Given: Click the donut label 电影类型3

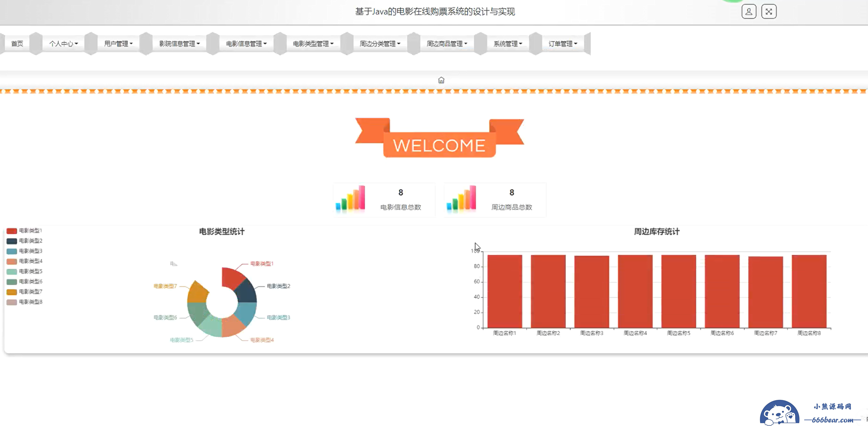Looking at the screenshot, I should 278,318.
